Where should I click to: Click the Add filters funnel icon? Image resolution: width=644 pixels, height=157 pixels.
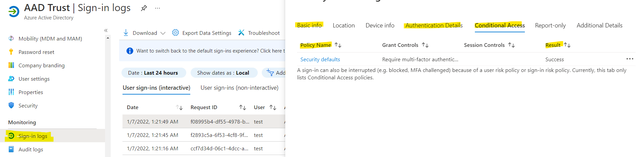[270, 73]
